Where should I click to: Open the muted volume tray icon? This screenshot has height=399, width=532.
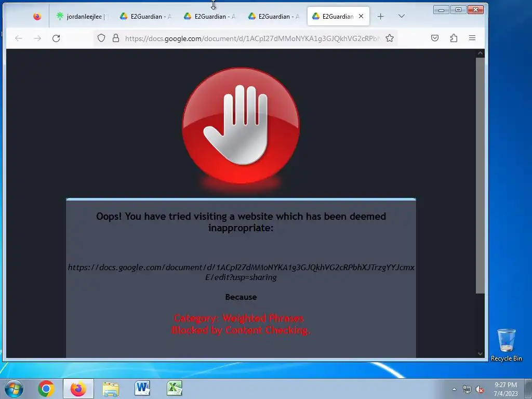tap(480, 390)
